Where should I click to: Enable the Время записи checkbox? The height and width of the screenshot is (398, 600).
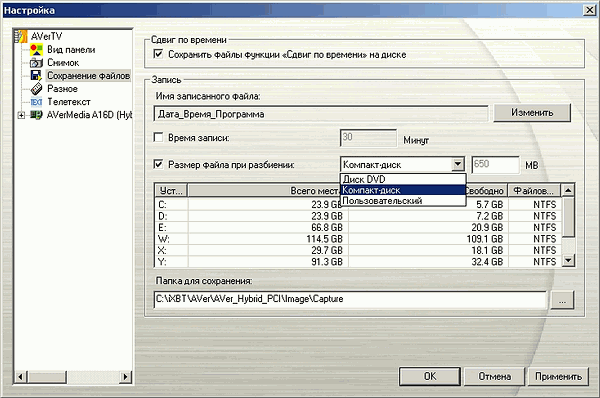pyautogui.click(x=158, y=137)
